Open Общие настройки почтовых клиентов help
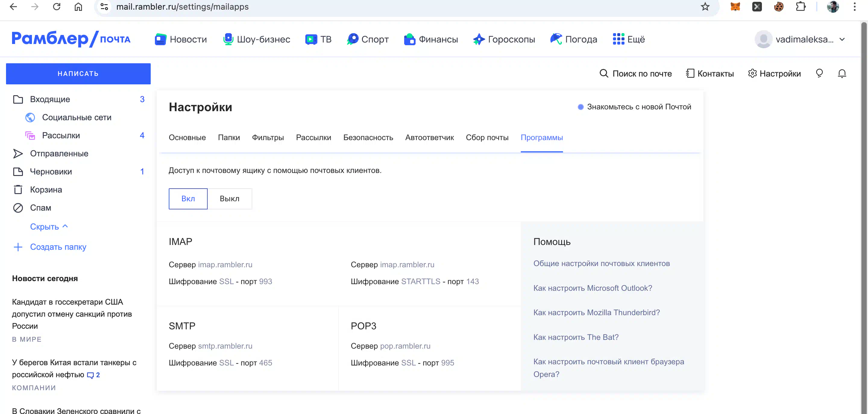 pos(602,263)
